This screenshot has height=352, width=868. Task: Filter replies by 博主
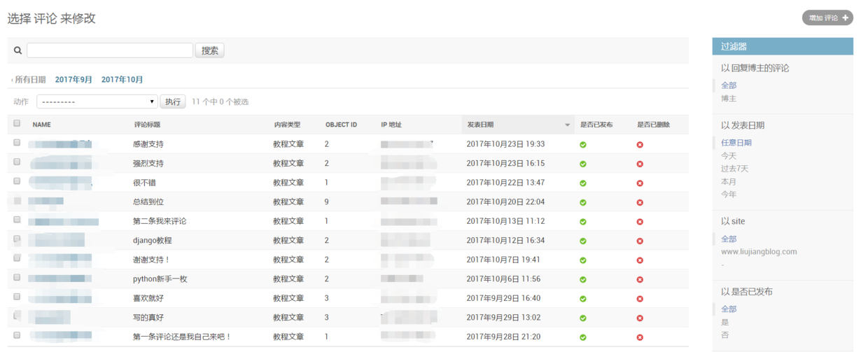(x=729, y=99)
